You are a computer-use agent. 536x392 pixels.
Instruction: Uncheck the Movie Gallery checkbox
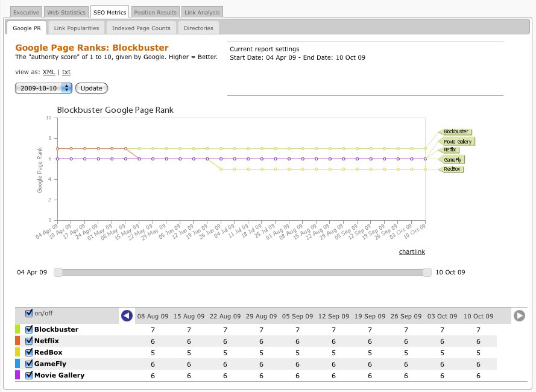pos(29,375)
